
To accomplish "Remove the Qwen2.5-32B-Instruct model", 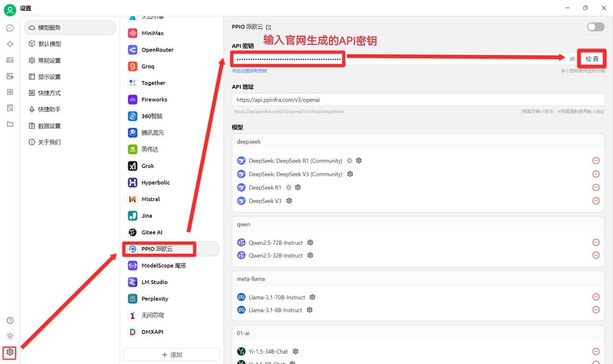I will (x=596, y=255).
